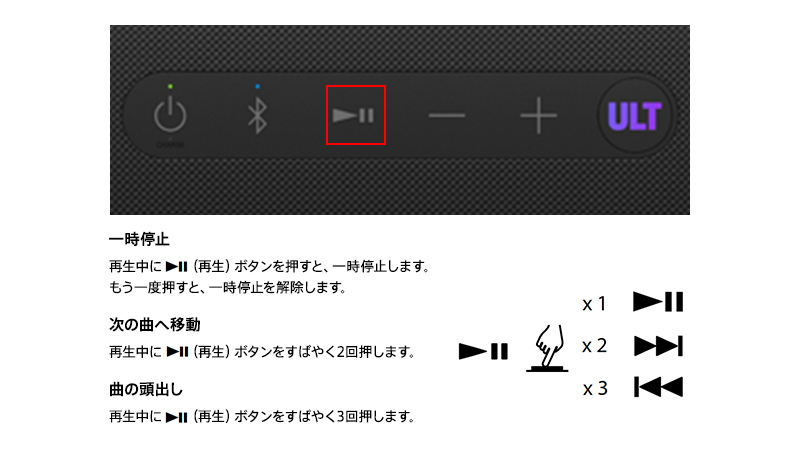Click the inline play icon in the 2回押します line

tap(177, 352)
